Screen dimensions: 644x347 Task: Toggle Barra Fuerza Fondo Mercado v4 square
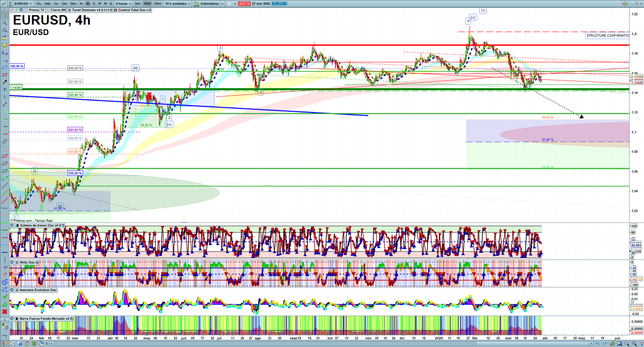pyautogui.click(x=17, y=319)
